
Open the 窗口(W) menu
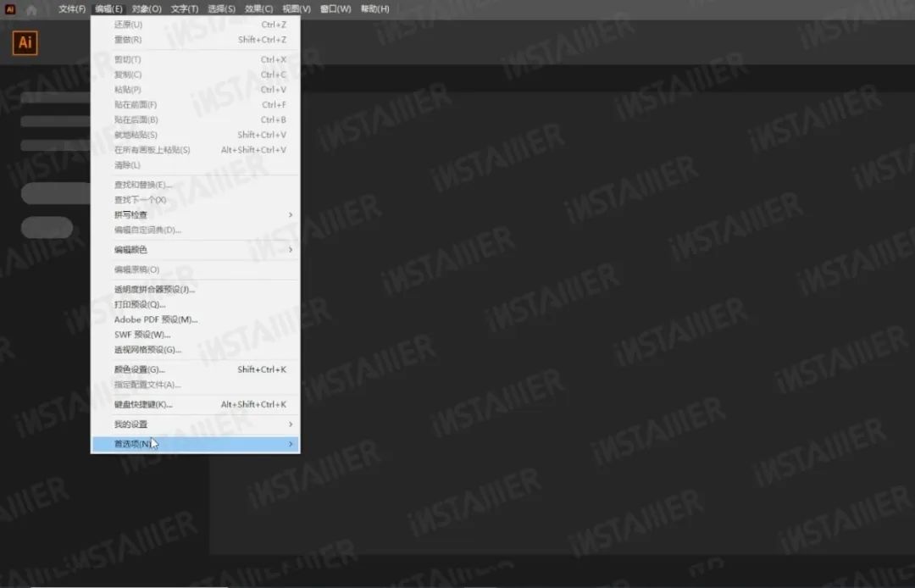pyautogui.click(x=335, y=8)
